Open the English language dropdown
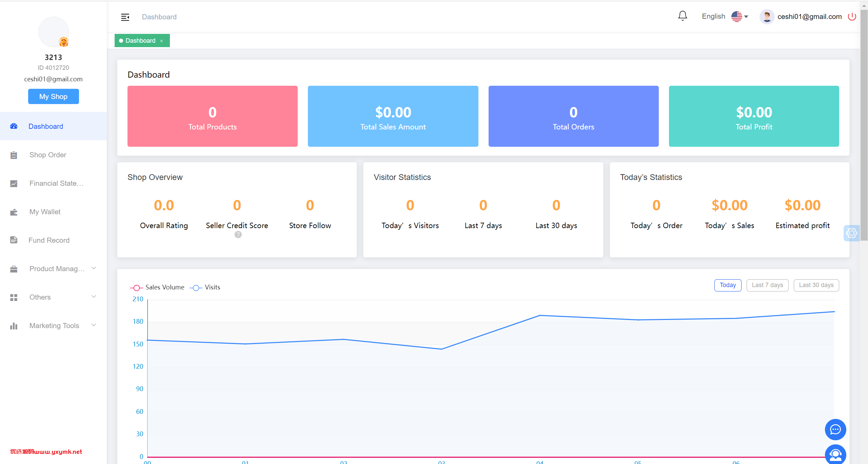868x464 pixels. pos(725,17)
